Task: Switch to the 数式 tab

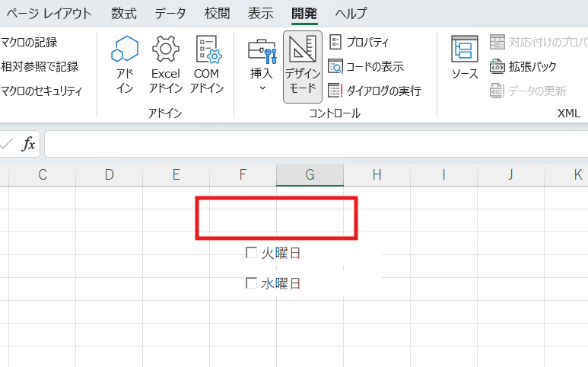Action: click(124, 13)
